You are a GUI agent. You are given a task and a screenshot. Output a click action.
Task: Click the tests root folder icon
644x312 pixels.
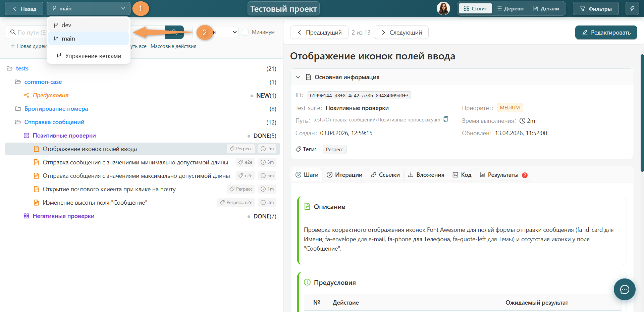pos(9,68)
